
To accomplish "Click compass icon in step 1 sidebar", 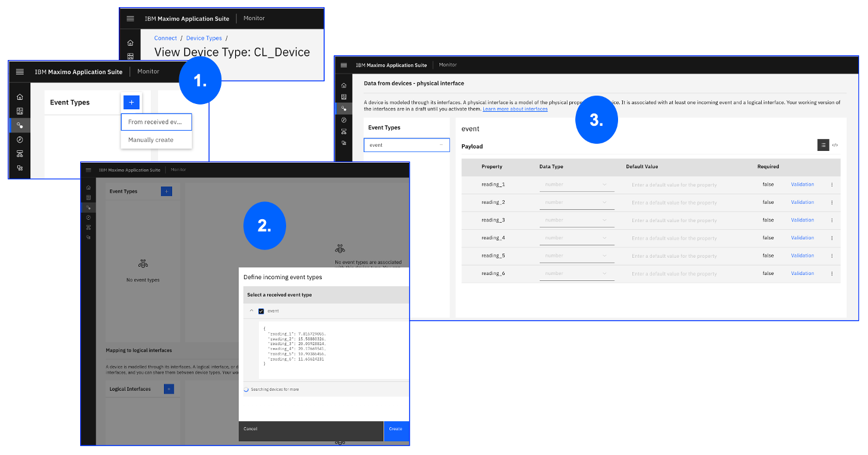I will [20, 140].
